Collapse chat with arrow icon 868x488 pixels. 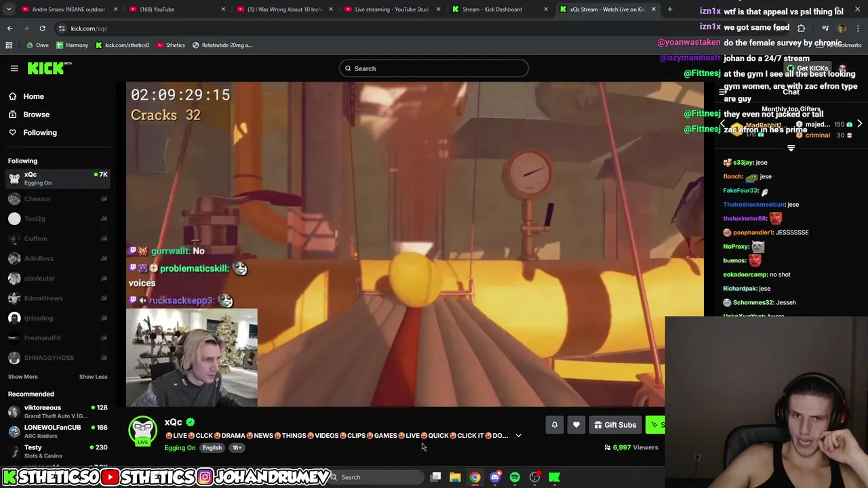pyautogui.click(x=723, y=91)
